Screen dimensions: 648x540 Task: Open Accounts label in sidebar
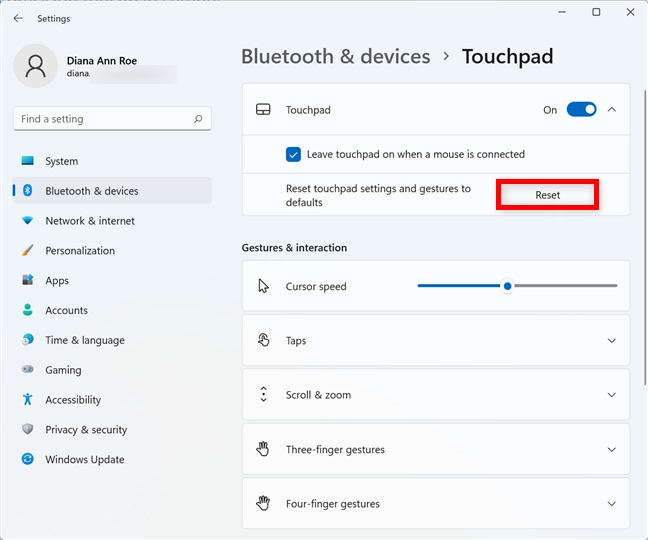point(67,310)
